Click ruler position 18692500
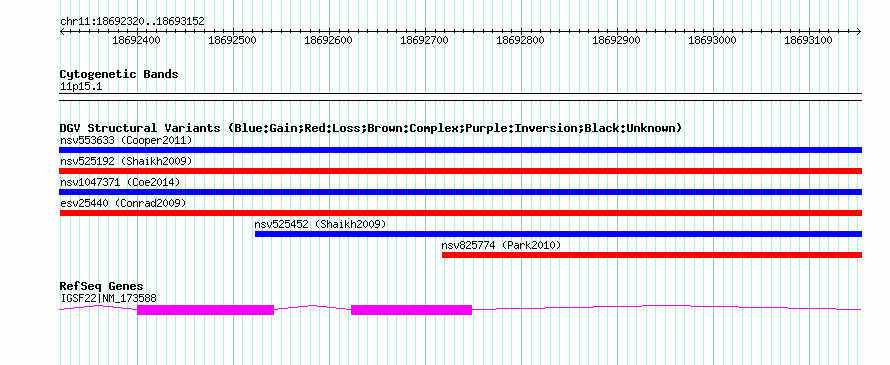 (233, 40)
